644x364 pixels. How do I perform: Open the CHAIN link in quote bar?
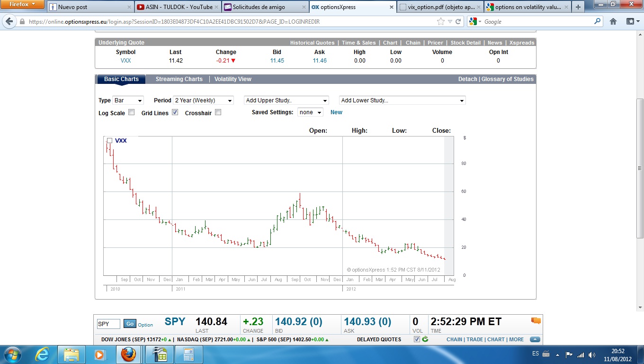[454, 339]
